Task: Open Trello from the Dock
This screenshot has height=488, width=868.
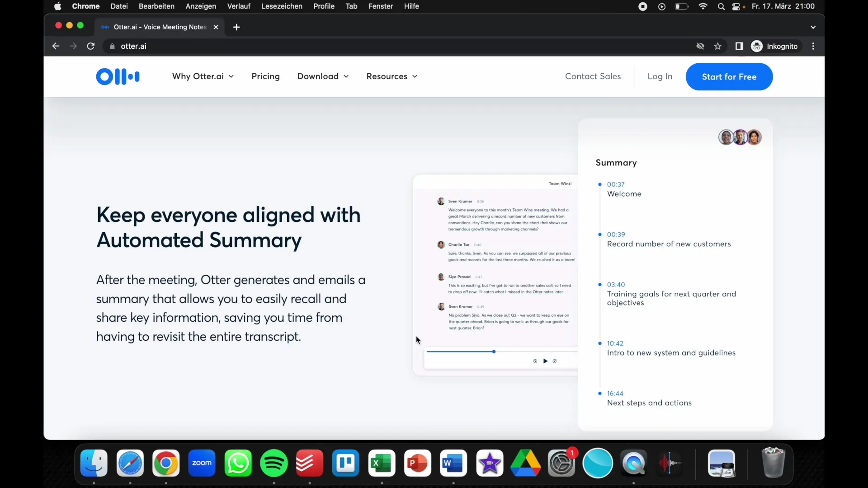Action: 346,463
